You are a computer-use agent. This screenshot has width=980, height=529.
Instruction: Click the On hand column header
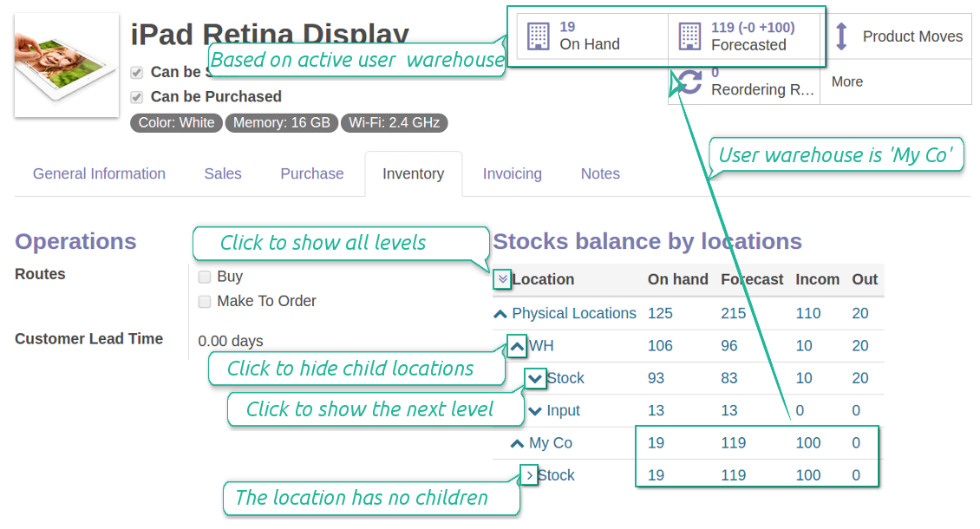[x=677, y=279]
